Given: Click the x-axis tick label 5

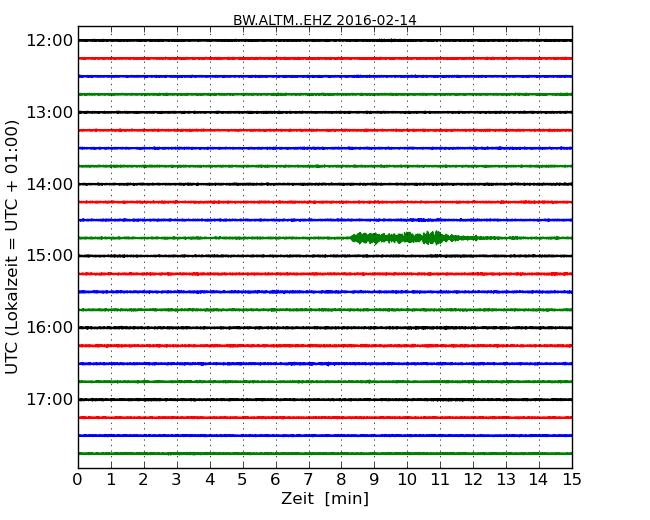Looking at the screenshot, I should coord(243,480).
